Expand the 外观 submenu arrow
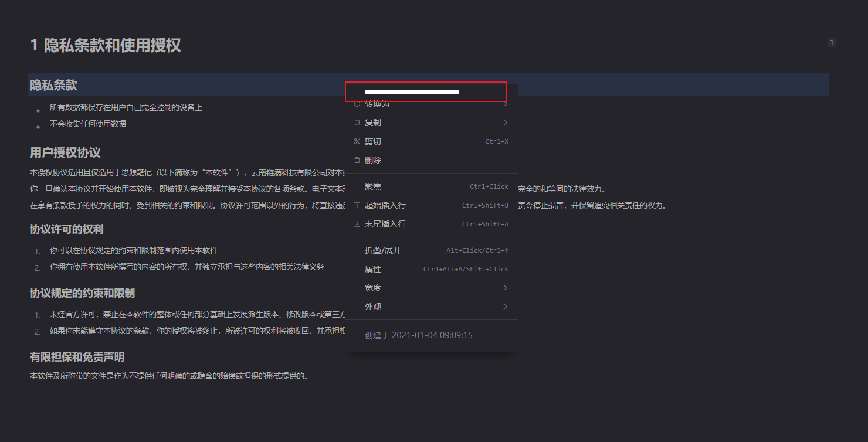868x442 pixels. tap(505, 307)
